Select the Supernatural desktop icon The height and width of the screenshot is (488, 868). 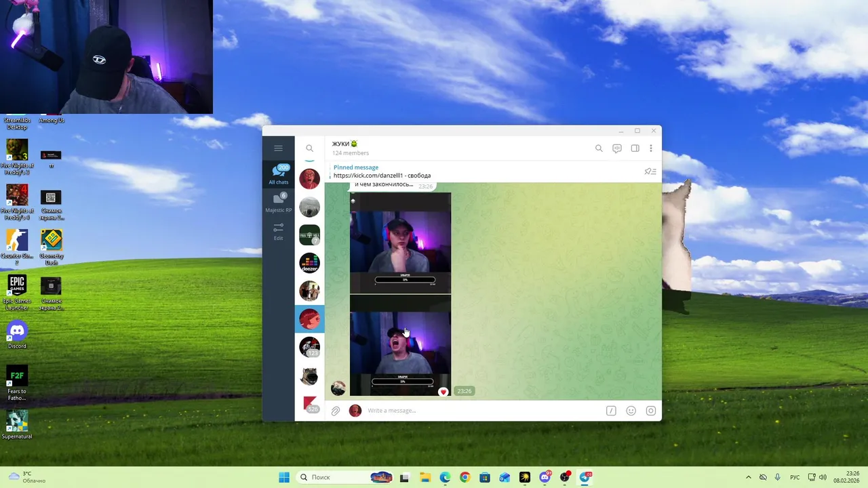17,425
